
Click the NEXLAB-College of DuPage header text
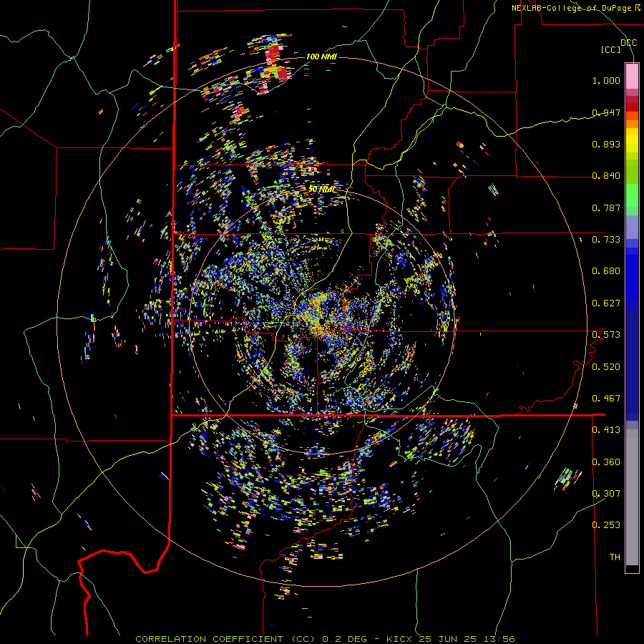click(x=575, y=8)
